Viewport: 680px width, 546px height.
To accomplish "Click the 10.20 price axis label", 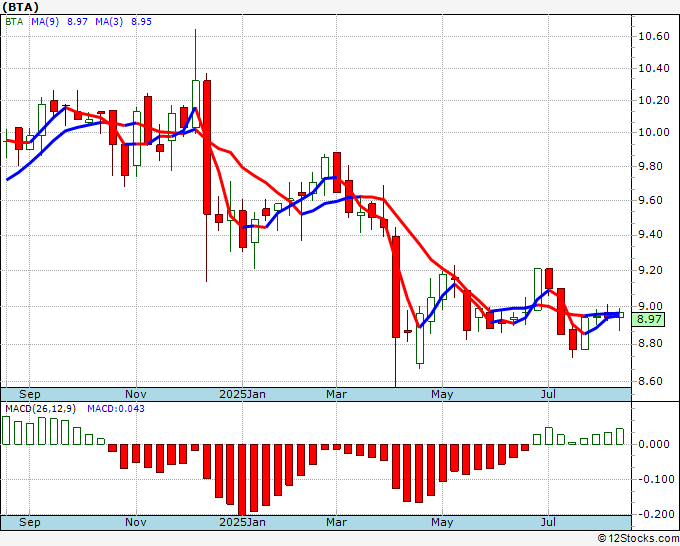I will click(654, 101).
